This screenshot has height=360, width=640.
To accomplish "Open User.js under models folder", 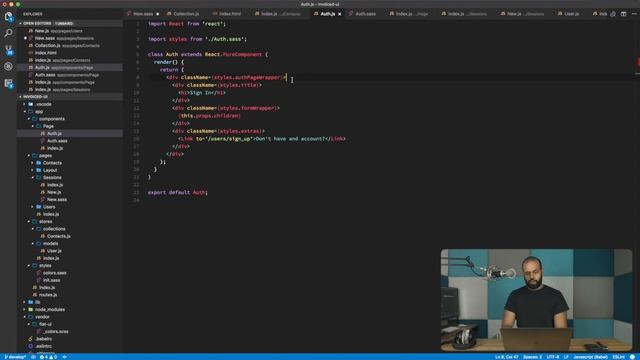I will tap(70, 251).
